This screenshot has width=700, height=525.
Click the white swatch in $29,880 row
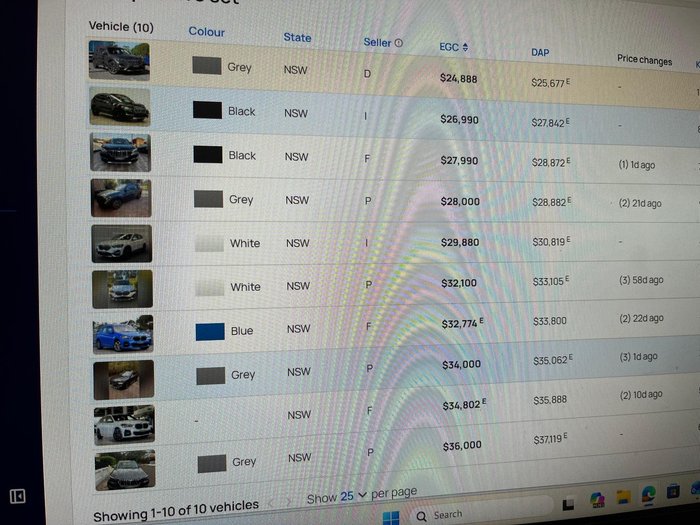tap(209, 243)
